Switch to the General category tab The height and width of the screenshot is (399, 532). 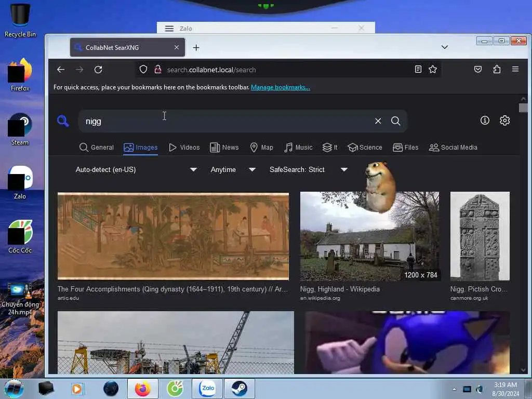click(x=96, y=147)
